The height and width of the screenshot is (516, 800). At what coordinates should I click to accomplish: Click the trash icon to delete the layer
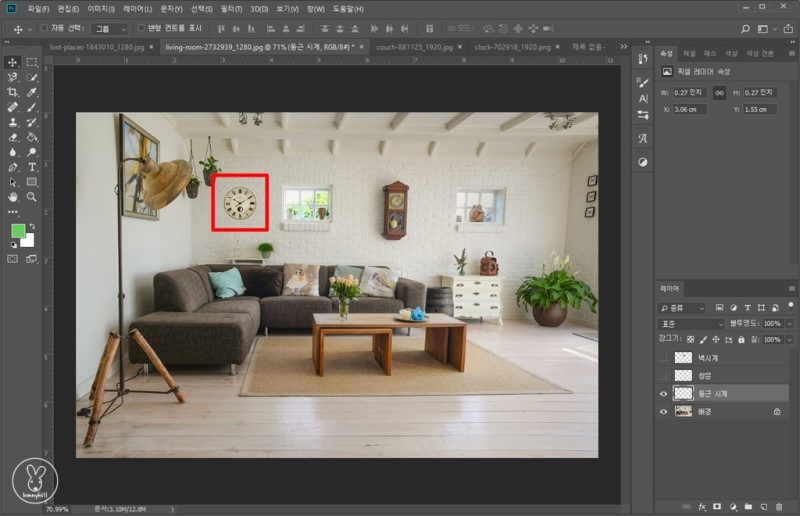tap(779, 507)
